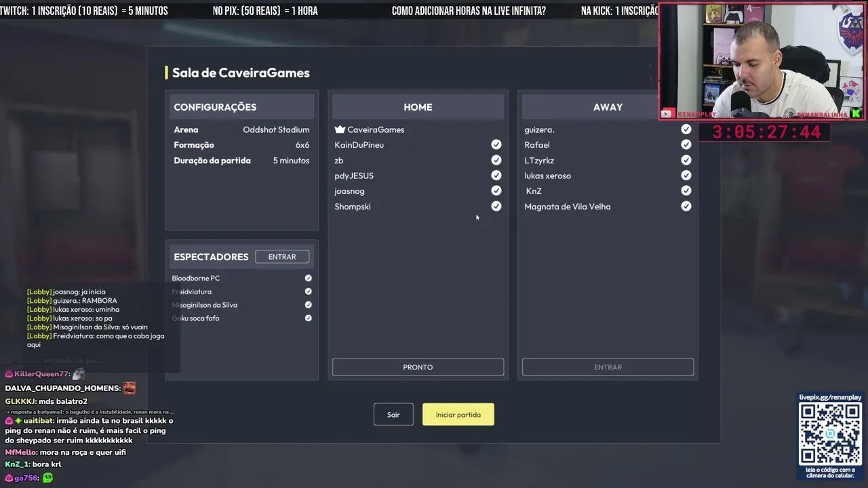Click the HOME team header
868x488 pixels.
418,107
